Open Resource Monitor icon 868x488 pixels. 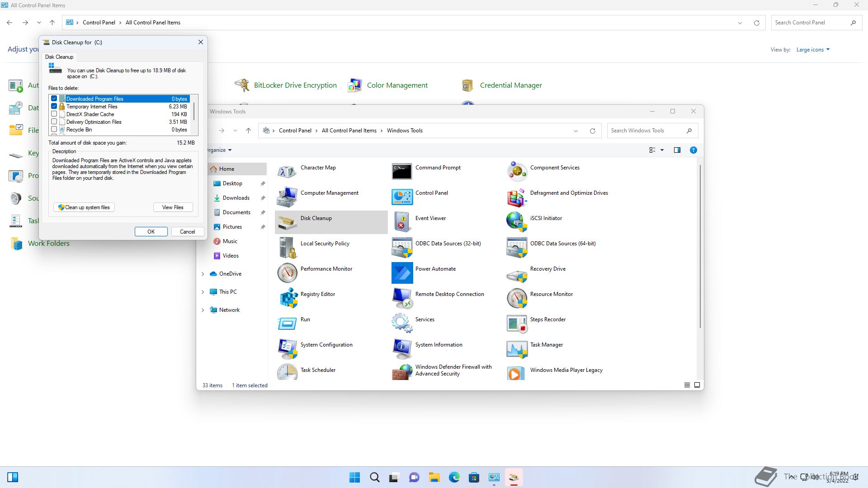(x=517, y=298)
